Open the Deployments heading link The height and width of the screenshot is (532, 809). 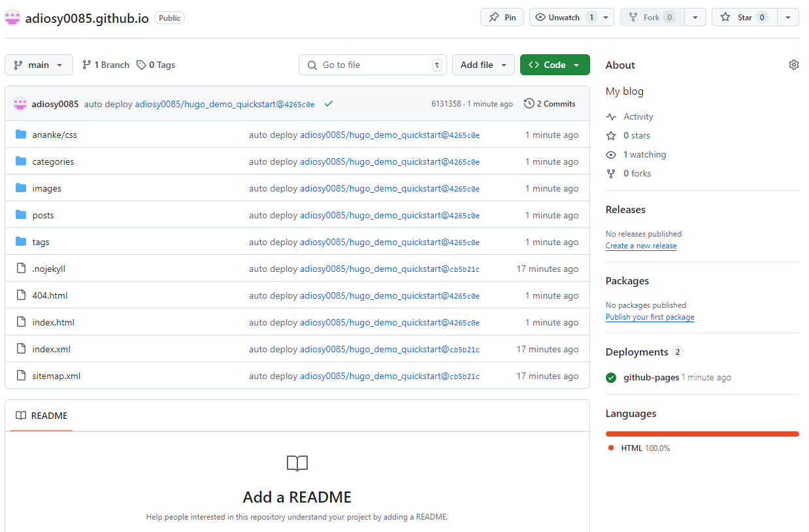[644, 352]
